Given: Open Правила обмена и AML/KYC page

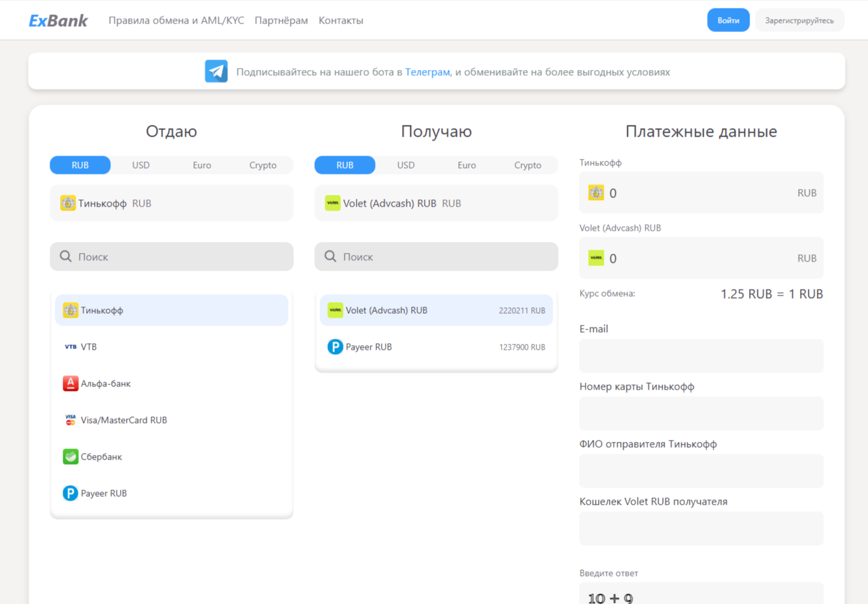Looking at the screenshot, I should click(176, 20).
